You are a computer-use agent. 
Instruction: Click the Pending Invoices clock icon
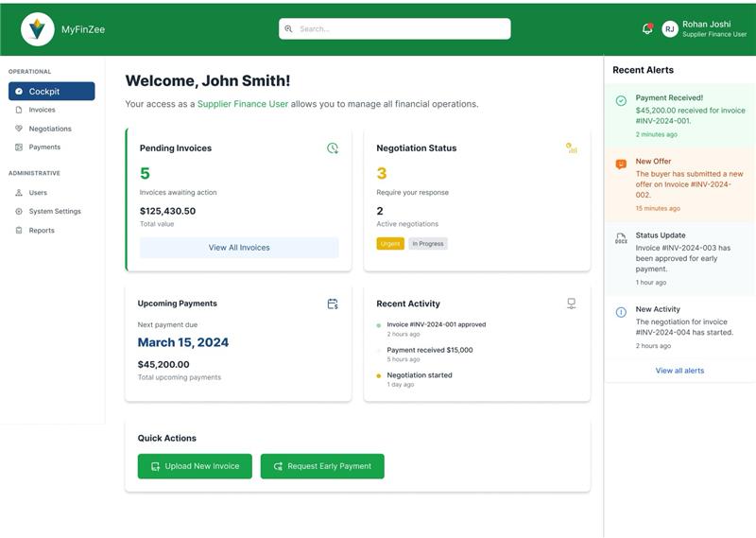[x=333, y=148]
